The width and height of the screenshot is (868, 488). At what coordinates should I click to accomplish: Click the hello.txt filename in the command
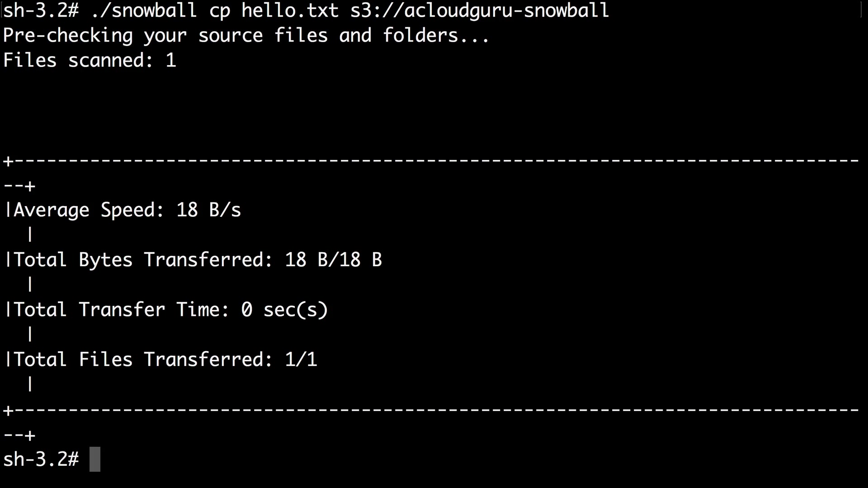[290, 11]
